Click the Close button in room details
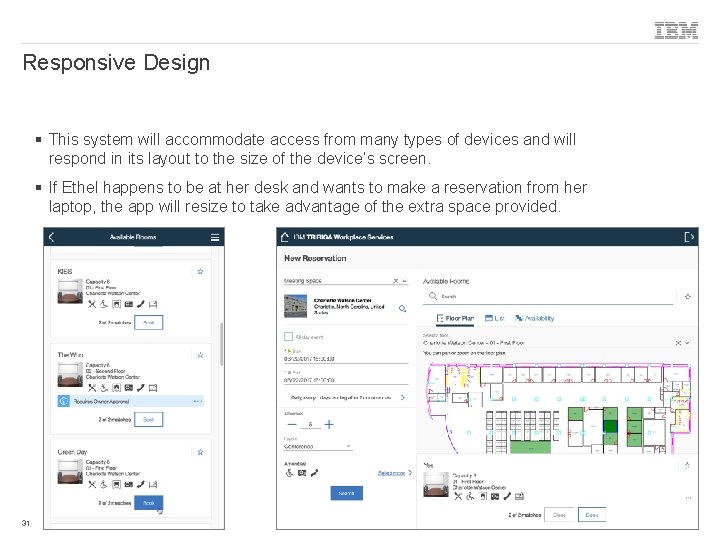The height and width of the screenshot is (540, 720). click(x=559, y=515)
